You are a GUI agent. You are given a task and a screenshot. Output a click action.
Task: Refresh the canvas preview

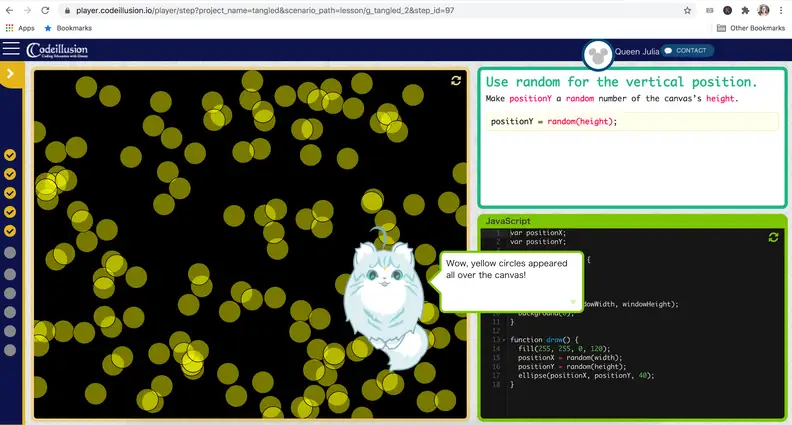click(x=456, y=81)
